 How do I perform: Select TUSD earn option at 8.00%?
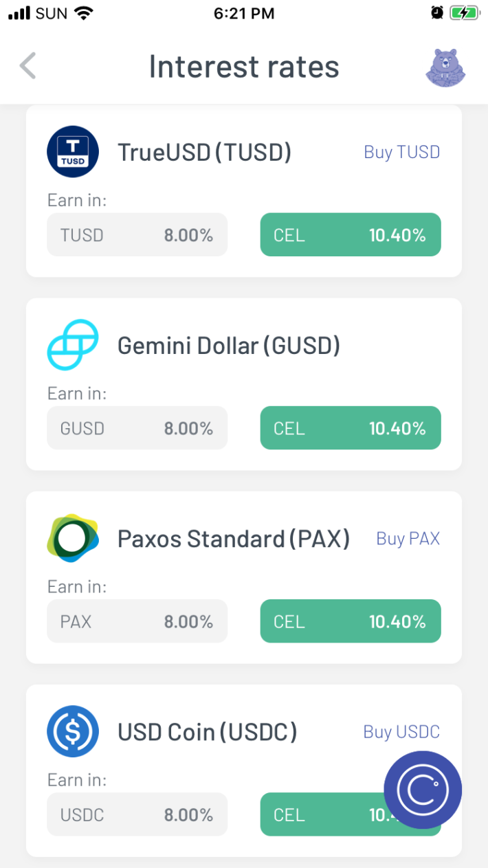(x=137, y=235)
